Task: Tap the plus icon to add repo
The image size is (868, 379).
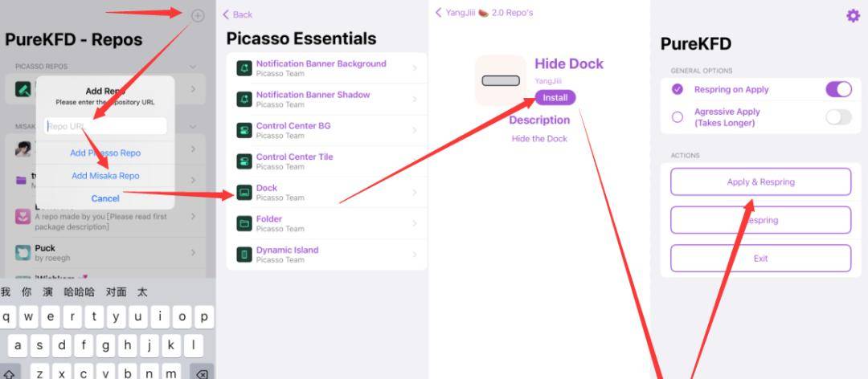Action: [198, 15]
